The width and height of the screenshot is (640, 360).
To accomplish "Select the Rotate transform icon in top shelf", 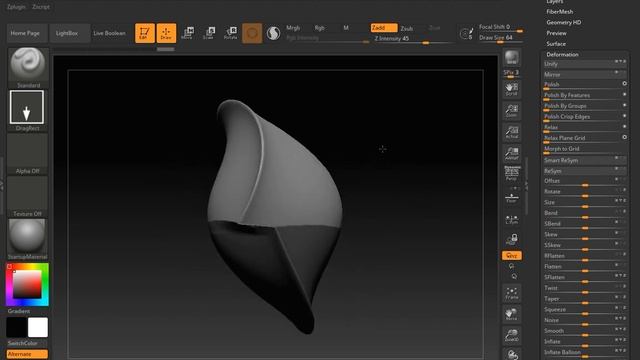I will tap(231, 33).
